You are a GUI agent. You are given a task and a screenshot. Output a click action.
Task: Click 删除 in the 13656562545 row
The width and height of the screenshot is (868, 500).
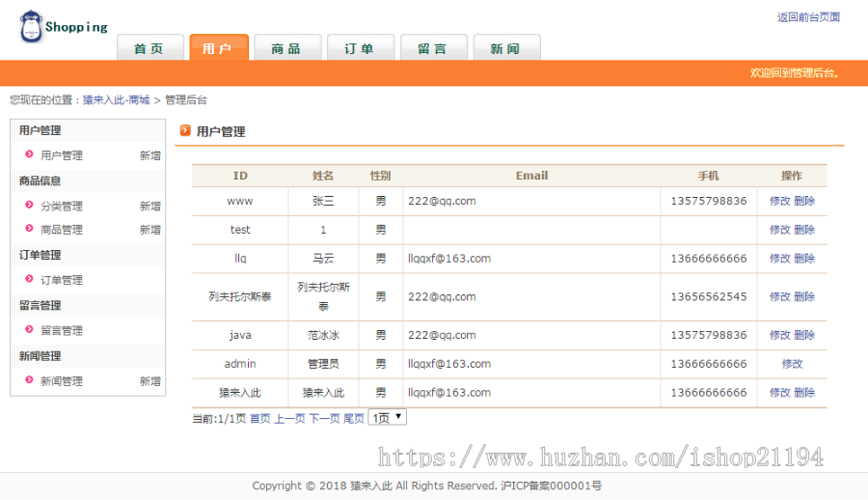804,296
